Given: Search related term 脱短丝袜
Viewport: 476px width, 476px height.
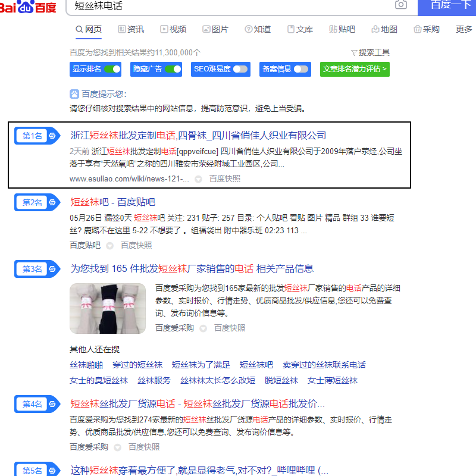Looking at the screenshot, I should click(x=281, y=380).
